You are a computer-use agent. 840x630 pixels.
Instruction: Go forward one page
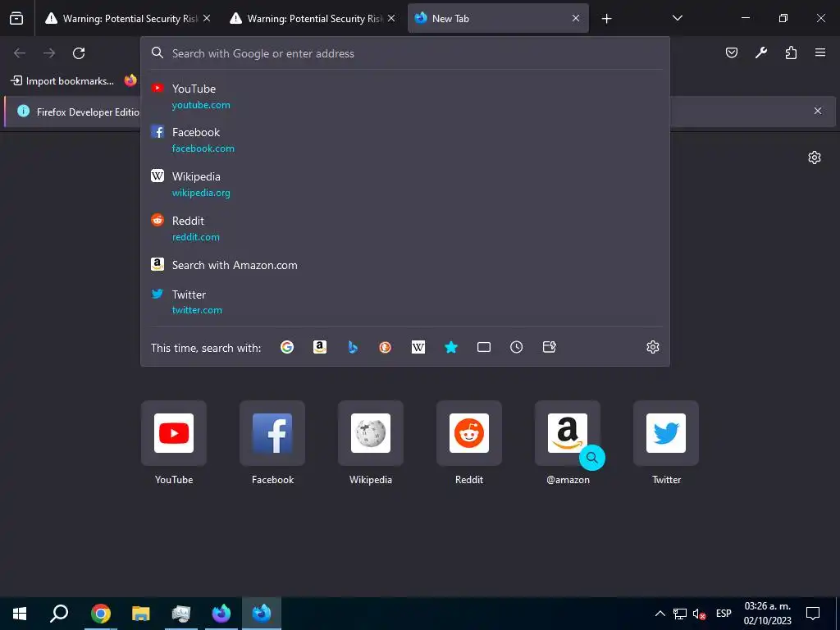click(49, 52)
